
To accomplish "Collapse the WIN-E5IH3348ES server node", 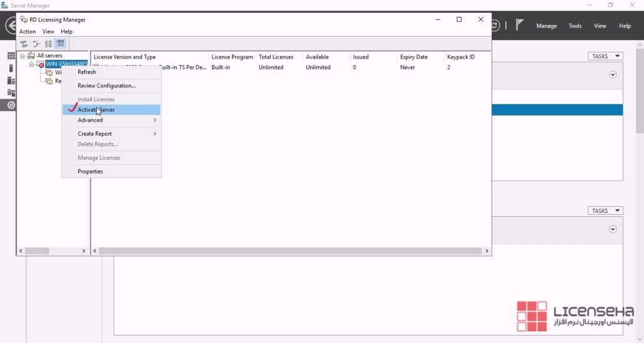I will click(31, 64).
